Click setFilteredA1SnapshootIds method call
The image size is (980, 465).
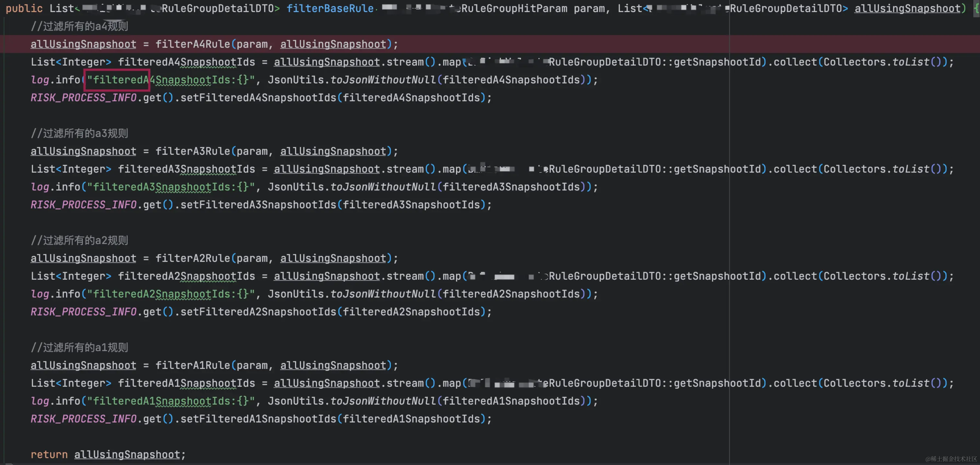pos(258,419)
